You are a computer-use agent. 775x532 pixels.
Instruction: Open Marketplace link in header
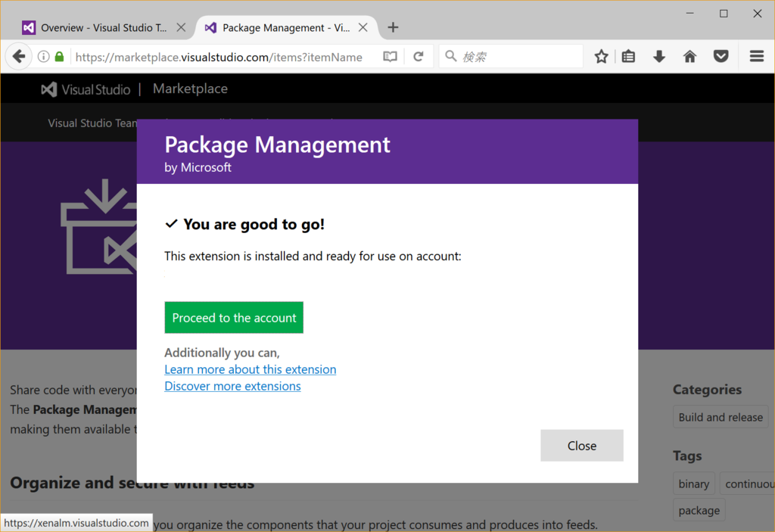(190, 89)
